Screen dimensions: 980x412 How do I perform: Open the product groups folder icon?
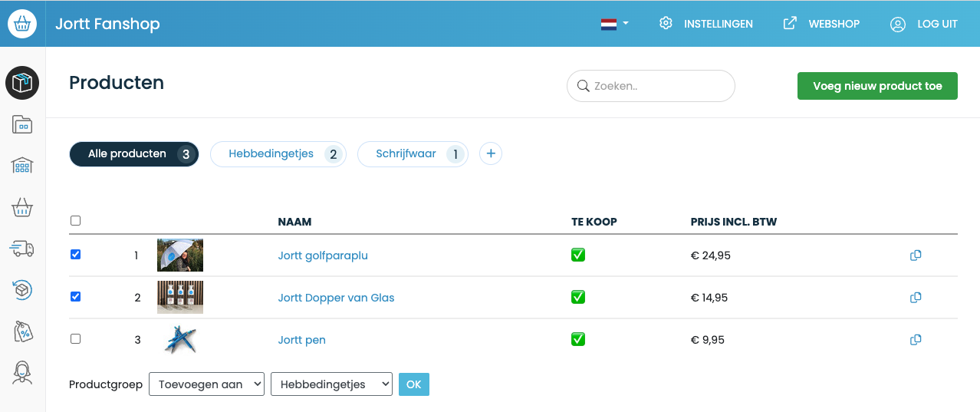point(22,124)
